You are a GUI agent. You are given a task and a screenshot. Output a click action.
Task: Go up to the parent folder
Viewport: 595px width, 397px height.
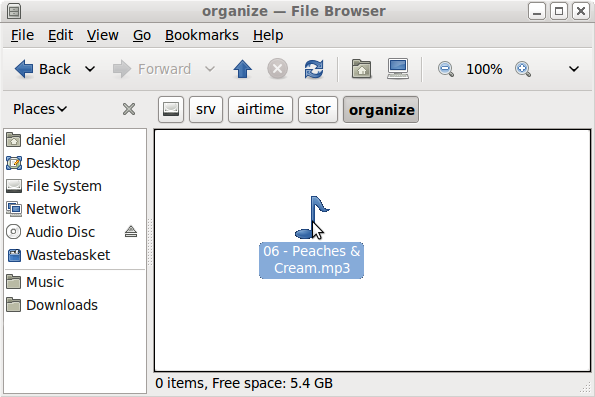pyautogui.click(x=242, y=69)
